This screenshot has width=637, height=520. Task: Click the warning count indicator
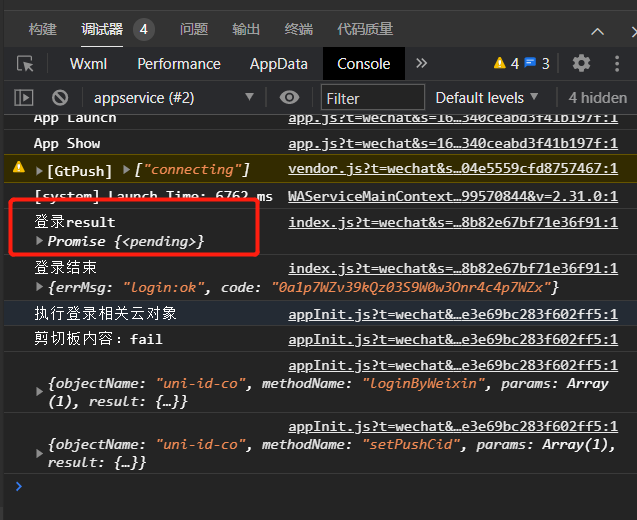507,64
